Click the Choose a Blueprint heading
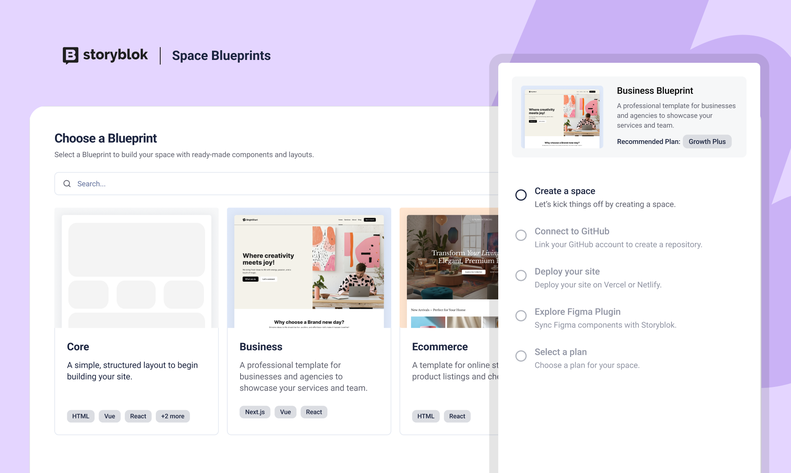 coord(105,138)
